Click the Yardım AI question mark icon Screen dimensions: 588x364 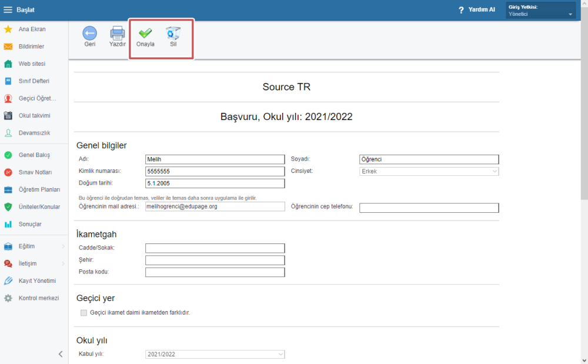pos(461,10)
